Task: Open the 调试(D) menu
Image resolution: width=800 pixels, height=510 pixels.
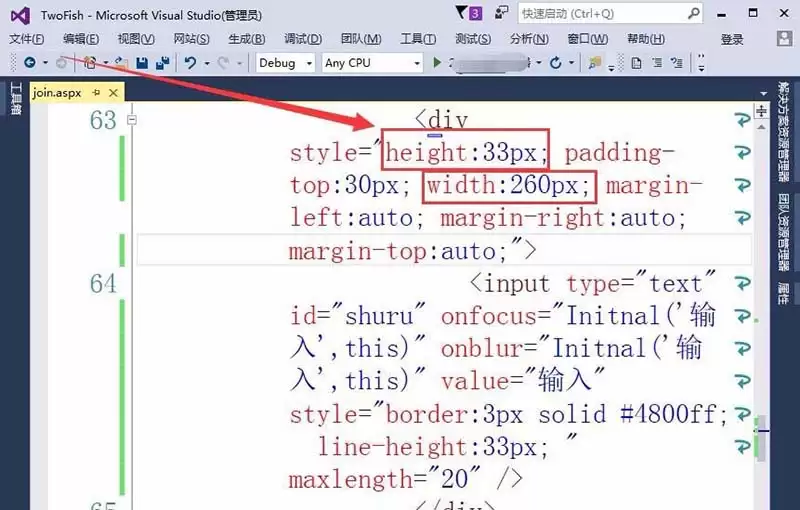Action: point(303,39)
